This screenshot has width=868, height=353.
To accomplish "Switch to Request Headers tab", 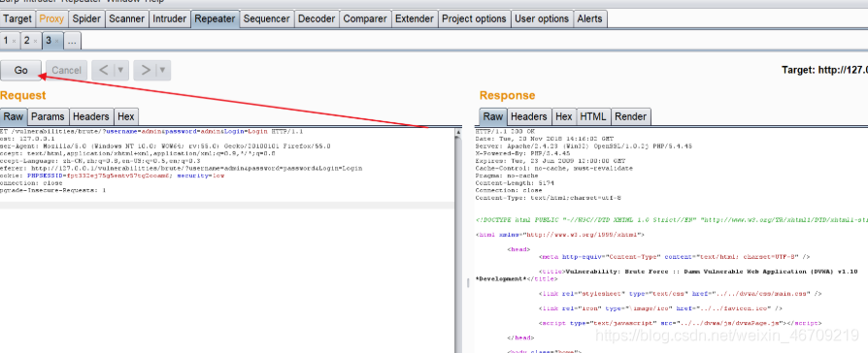I will click(x=91, y=116).
